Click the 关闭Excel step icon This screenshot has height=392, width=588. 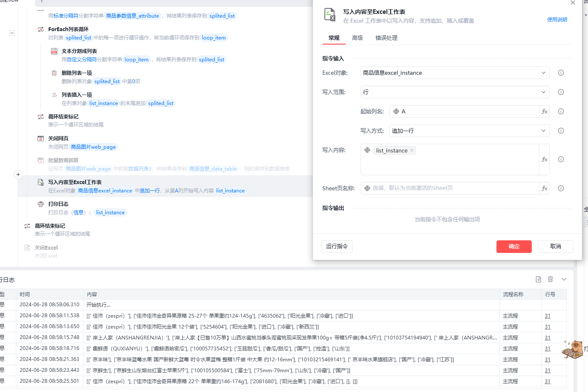pos(27,248)
